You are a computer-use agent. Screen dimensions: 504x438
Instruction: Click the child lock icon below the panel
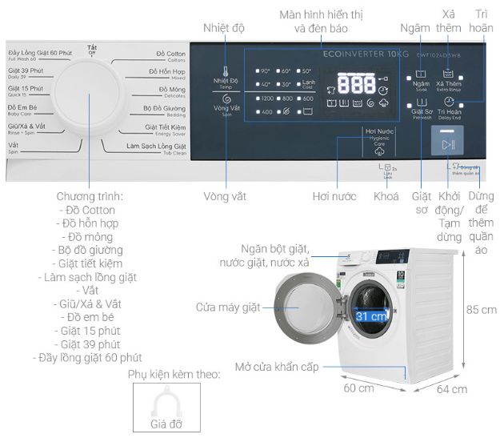[x=388, y=167]
